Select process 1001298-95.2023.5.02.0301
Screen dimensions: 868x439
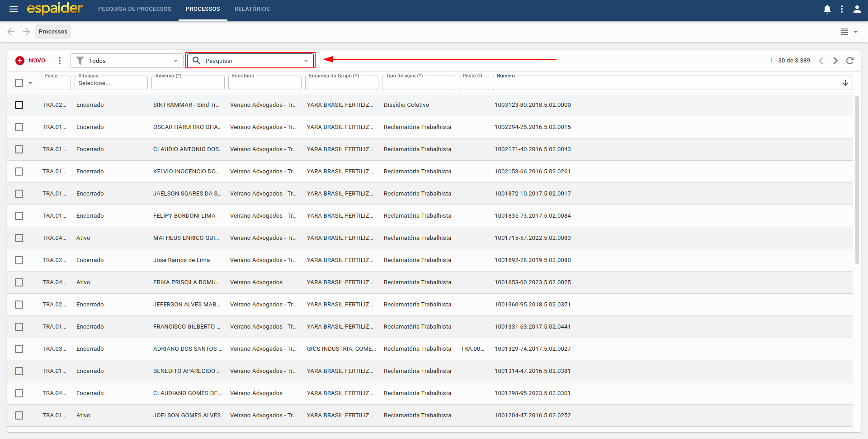[533, 393]
